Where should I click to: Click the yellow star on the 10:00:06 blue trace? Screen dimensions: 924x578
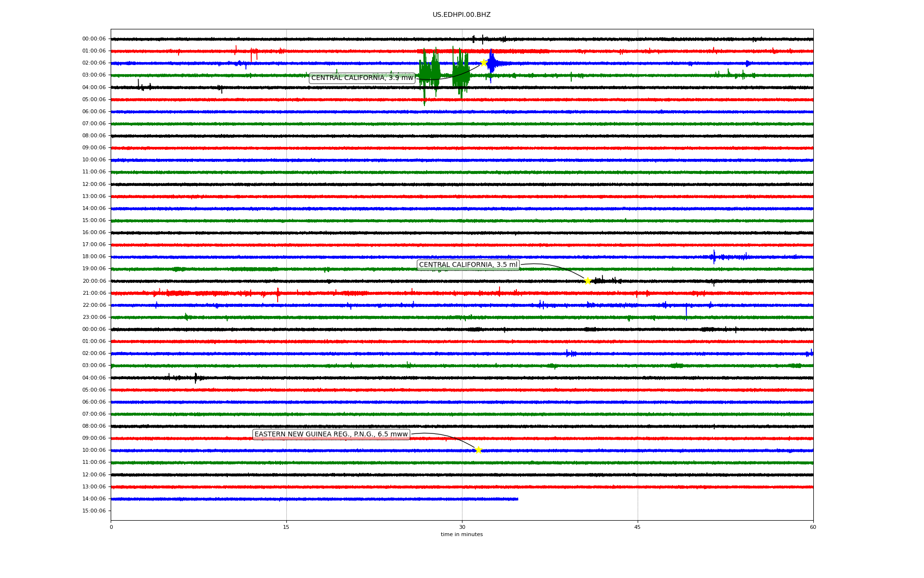[x=478, y=450]
